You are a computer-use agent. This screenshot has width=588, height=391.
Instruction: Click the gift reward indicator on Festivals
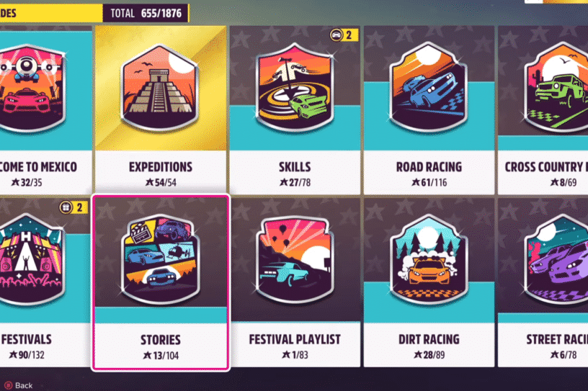pyautogui.click(x=73, y=207)
